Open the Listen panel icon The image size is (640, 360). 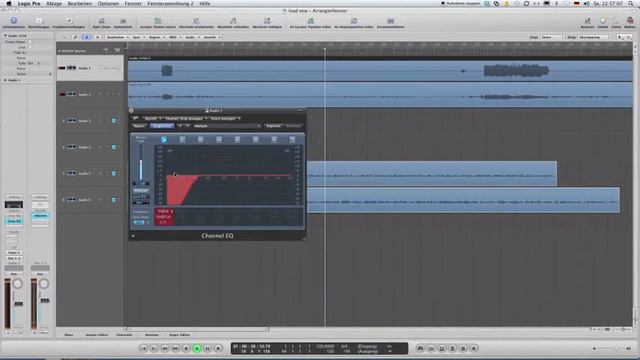pyautogui.click(x=616, y=21)
